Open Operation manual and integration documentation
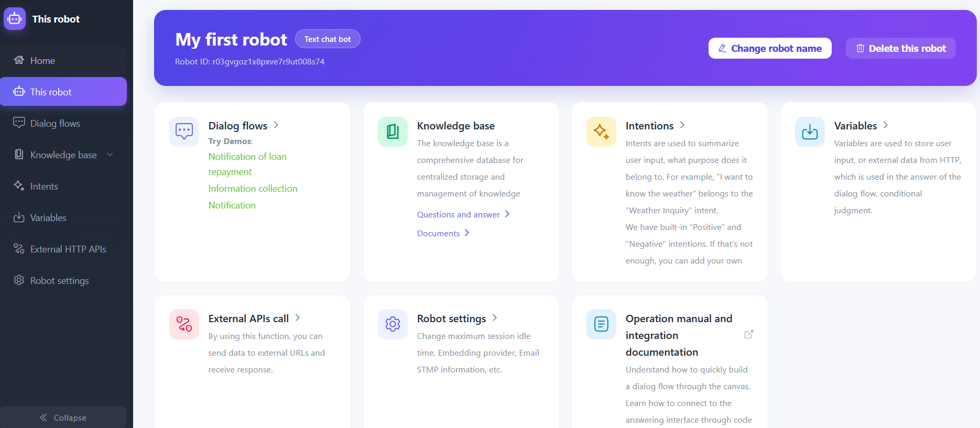This screenshot has height=428, width=980. pos(679,335)
